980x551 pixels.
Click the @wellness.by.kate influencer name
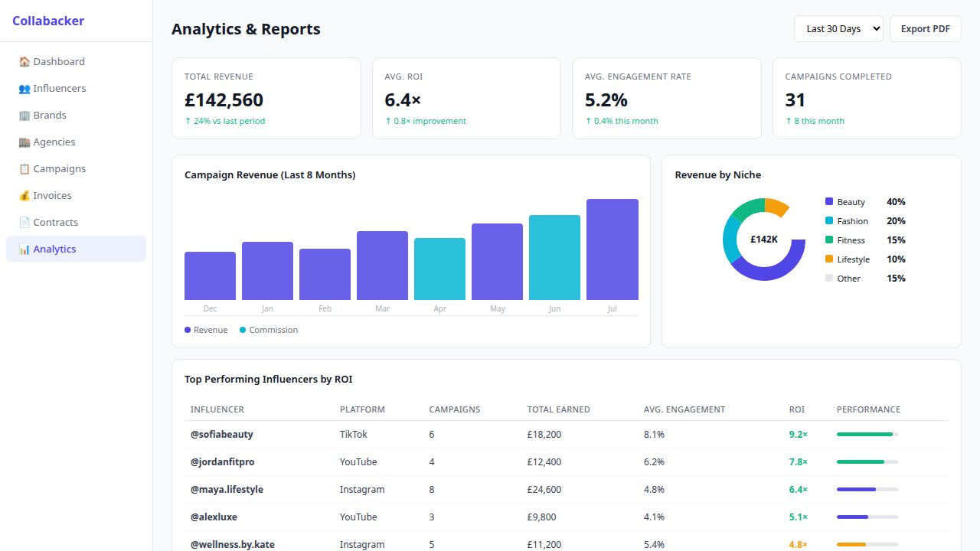233,544
